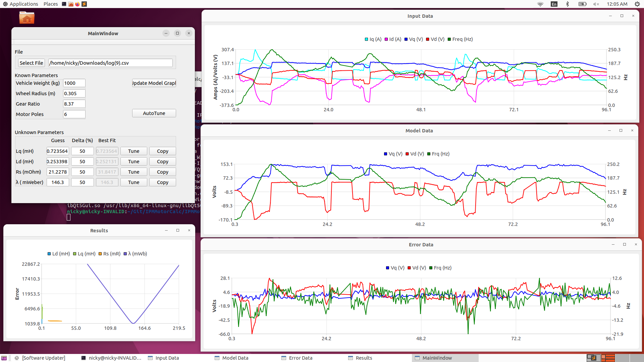The image size is (644, 362).
Task: Open the Home folder on the desktop
Action: pos(27,18)
